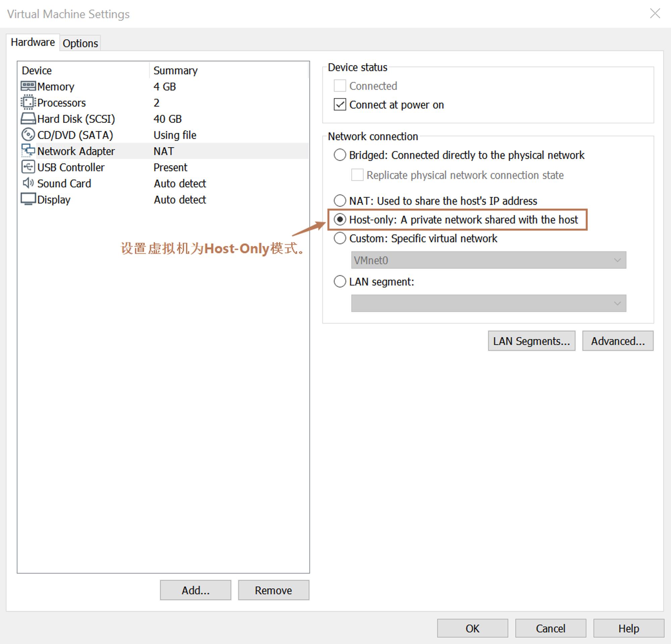Select the Memory row label
671x644 pixels.
[x=55, y=87]
